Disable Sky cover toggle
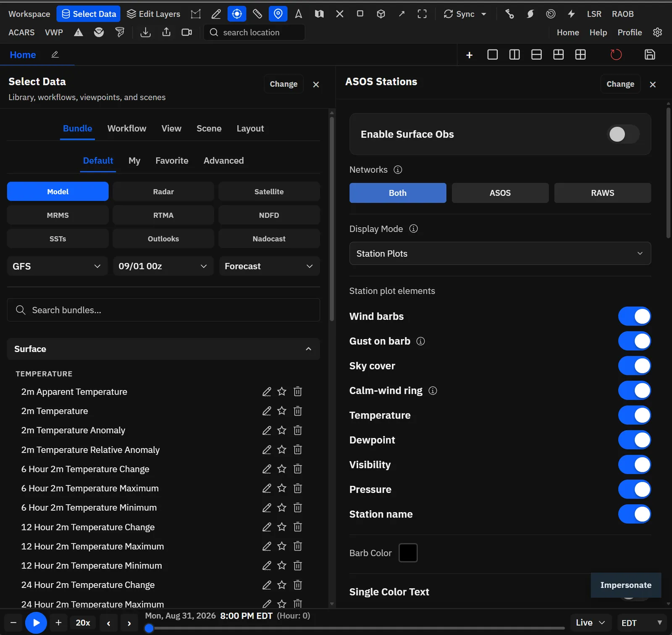 tap(634, 366)
